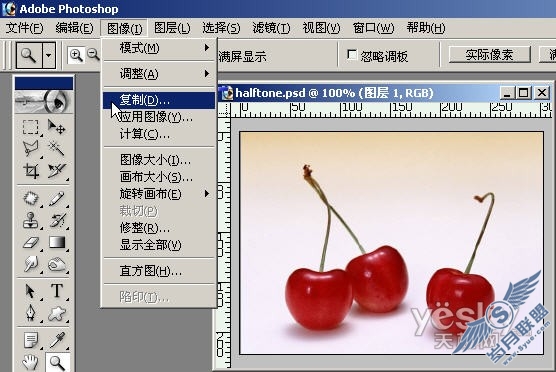Open the 帮助(H) menu

pos(426,28)
